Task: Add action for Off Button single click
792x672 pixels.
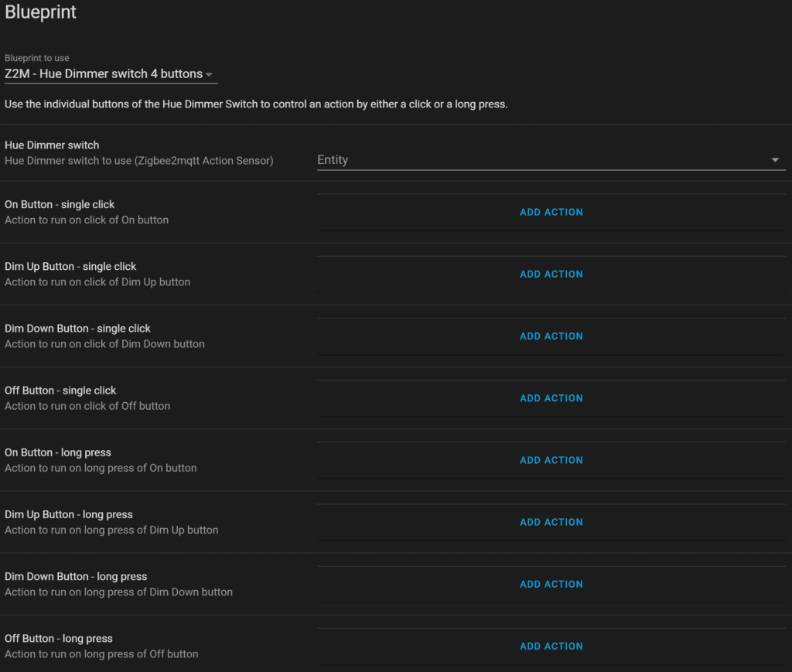Action: point(551,398)
